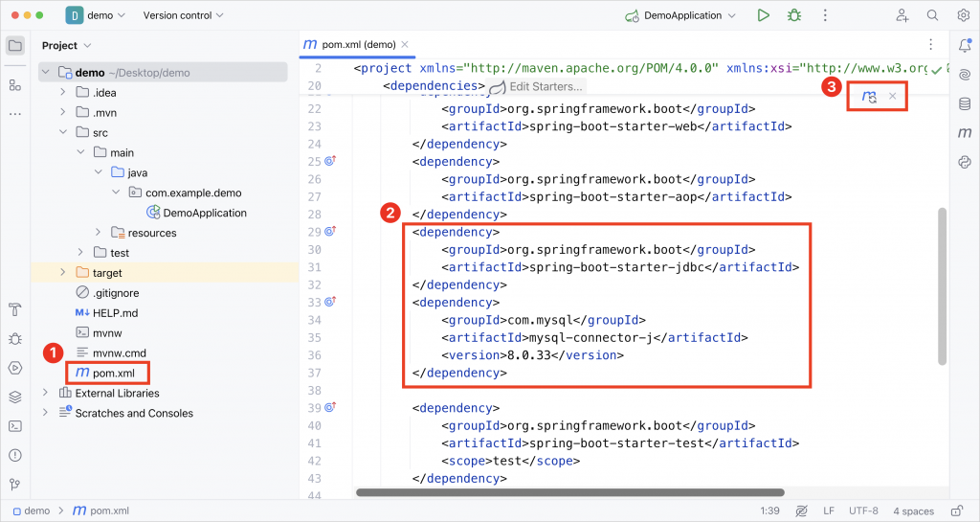Viewport: 980px width, 522px height.
Task: Click the gutter icon at line 25
Action: pos(330,161)
